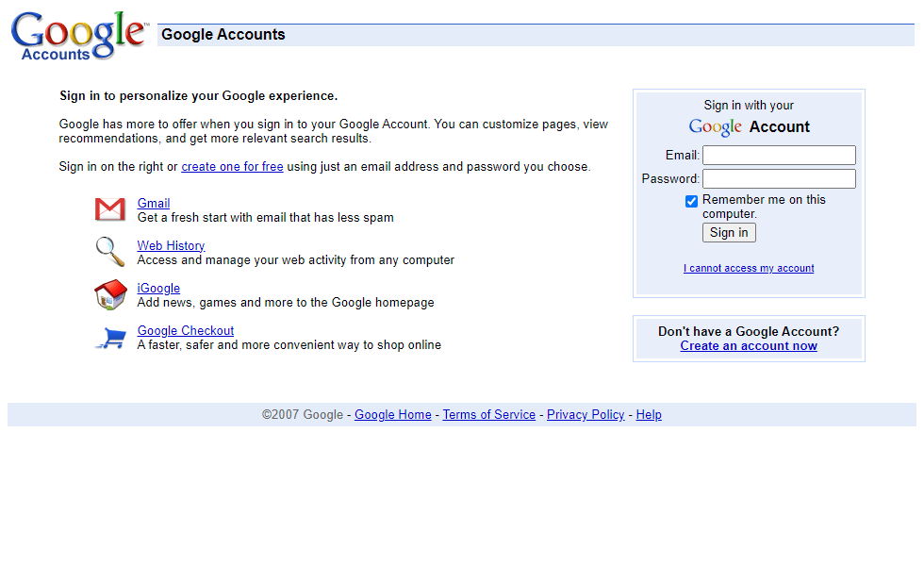Focus the Email input field
The width and height of the screenshot is (924, 566).
(x=779, y=155)
